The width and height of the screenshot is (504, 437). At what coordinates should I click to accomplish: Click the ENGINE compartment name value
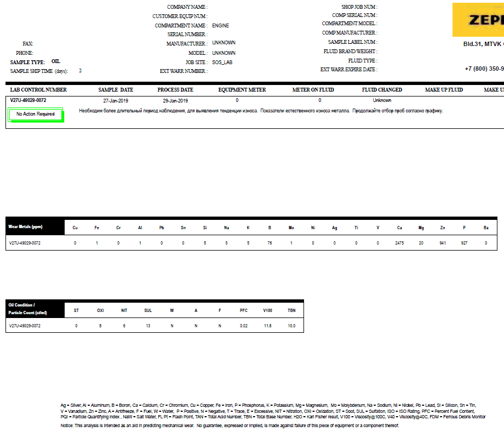[220, 26]
